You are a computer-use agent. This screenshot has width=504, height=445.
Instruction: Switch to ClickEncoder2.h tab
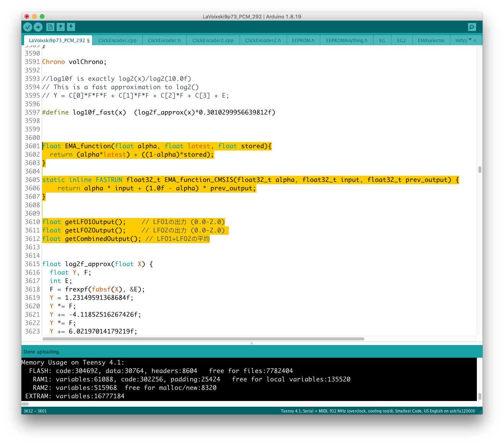(263, 41)
